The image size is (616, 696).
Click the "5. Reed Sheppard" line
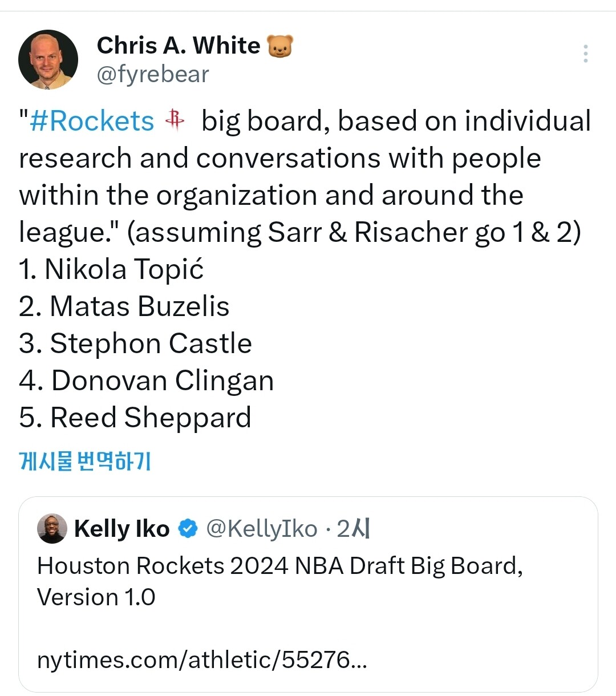pyautogui.click(x=135, y=418)
